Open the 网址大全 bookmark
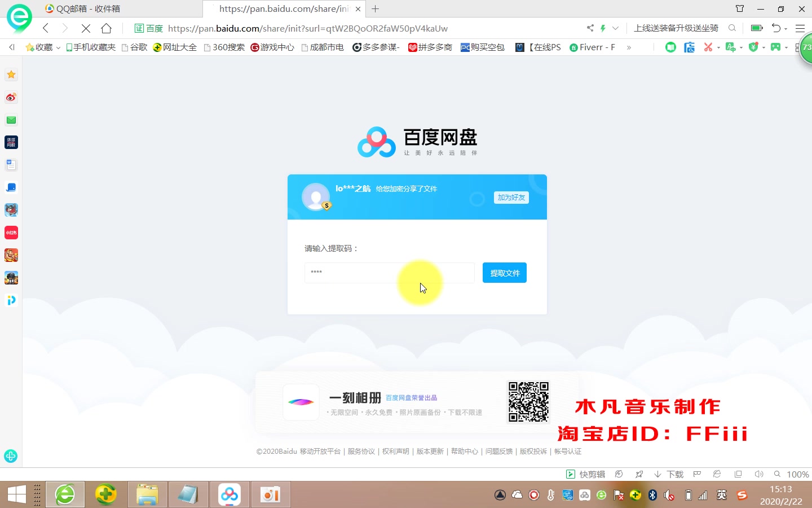 [x=175, y=47]
